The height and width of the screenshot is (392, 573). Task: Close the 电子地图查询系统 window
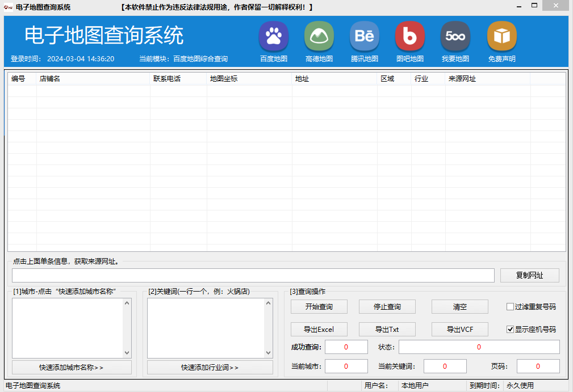click(x=555, y=6)
